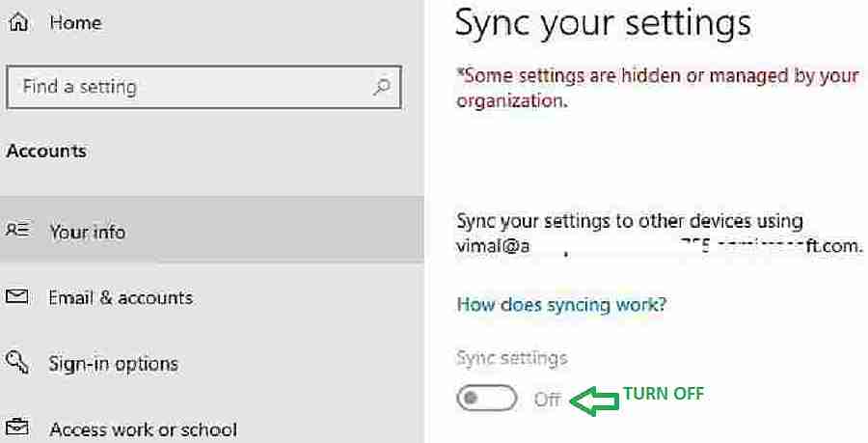The width and height of the screenshot is (868, 443).
Task: Click the Home house icon
Action: [19, 23]
